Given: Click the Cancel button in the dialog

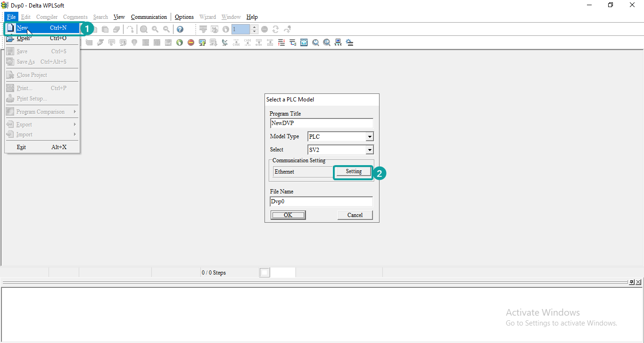Looking at the screenshot, I should tap(355, 215).
